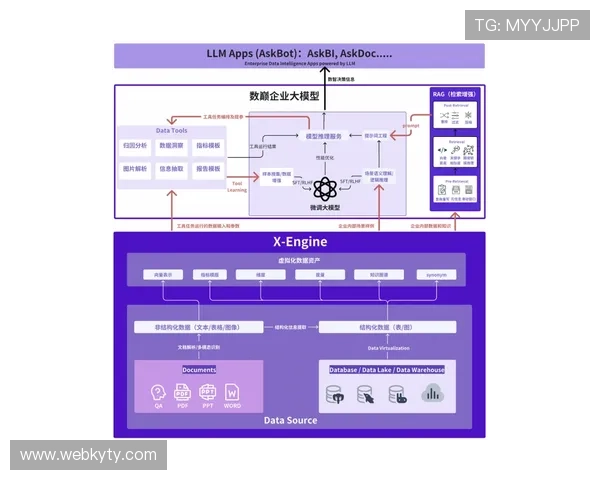Screen dimensions: 600x480
Task: Click the www.webkyty.com watermark link
Action: 88,455
